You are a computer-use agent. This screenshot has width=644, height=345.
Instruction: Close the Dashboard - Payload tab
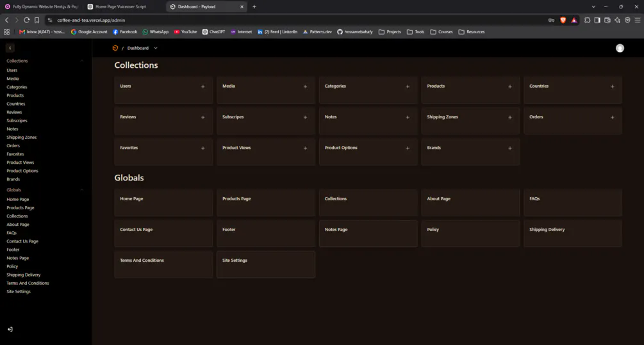click(x=242, y=6)
